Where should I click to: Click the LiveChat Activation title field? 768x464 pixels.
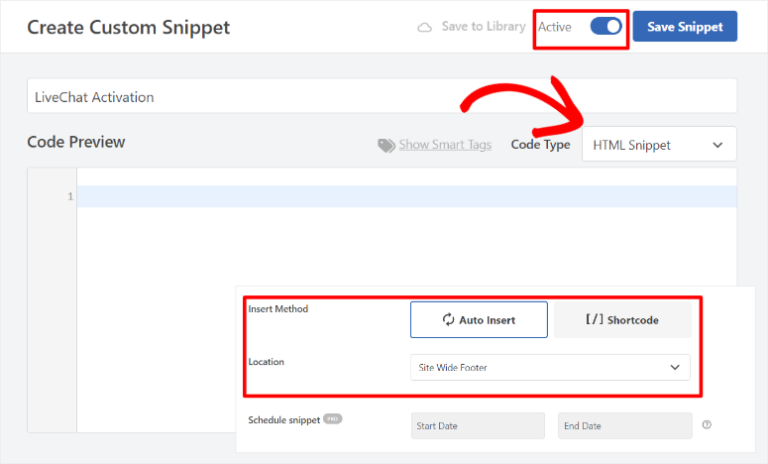pyautogui.click(x=381, y=97)
